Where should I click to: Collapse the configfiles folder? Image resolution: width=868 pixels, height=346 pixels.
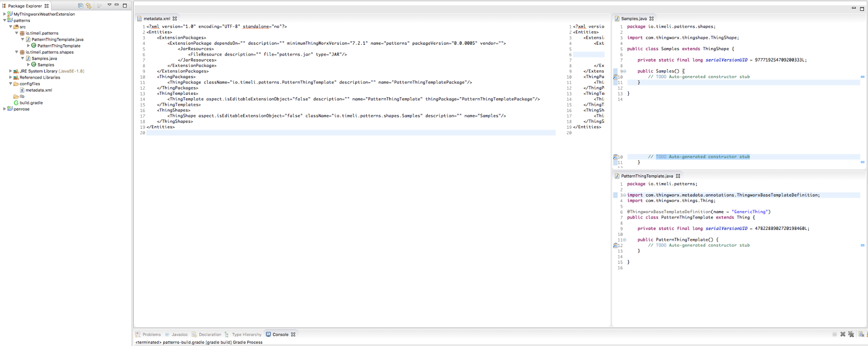coord(10,84)
